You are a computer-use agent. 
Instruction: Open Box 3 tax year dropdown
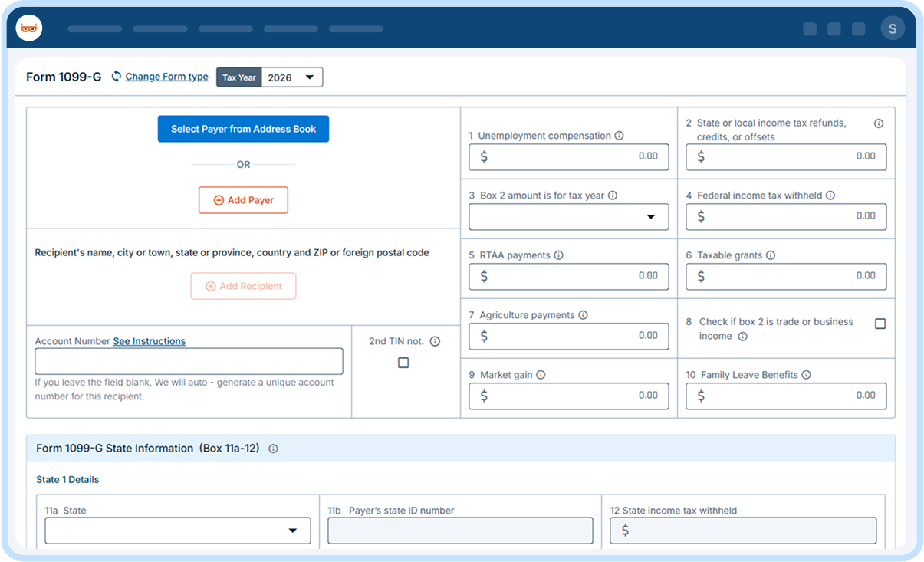click(x=569, y=217)
